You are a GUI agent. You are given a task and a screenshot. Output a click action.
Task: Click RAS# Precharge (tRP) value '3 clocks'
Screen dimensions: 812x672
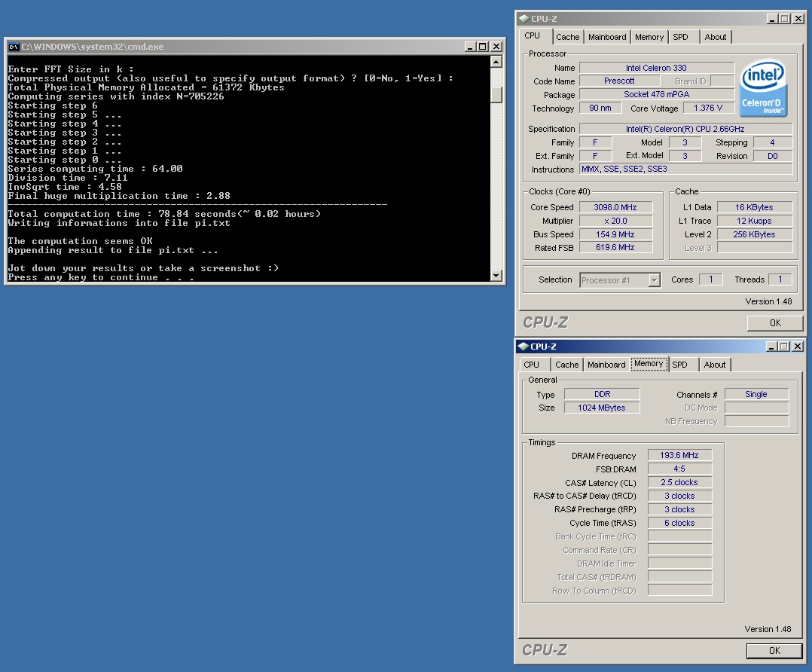(679, 509)
